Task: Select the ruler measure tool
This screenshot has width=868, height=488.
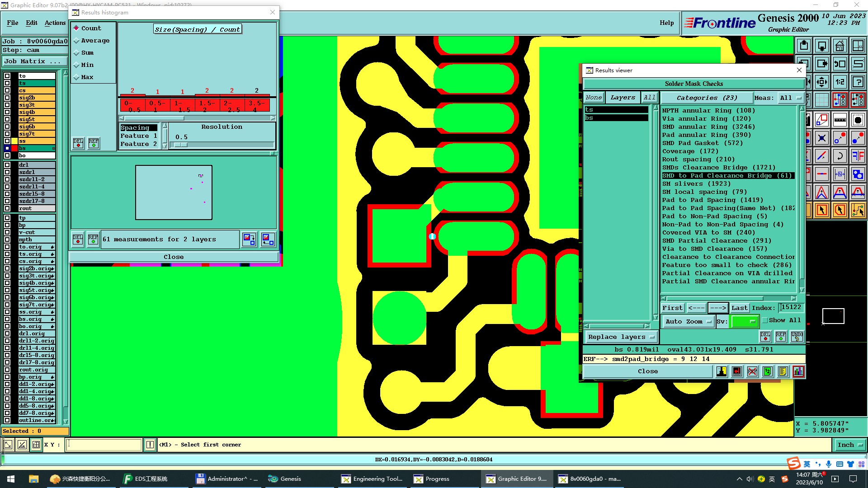Action: tap(840, 120)
